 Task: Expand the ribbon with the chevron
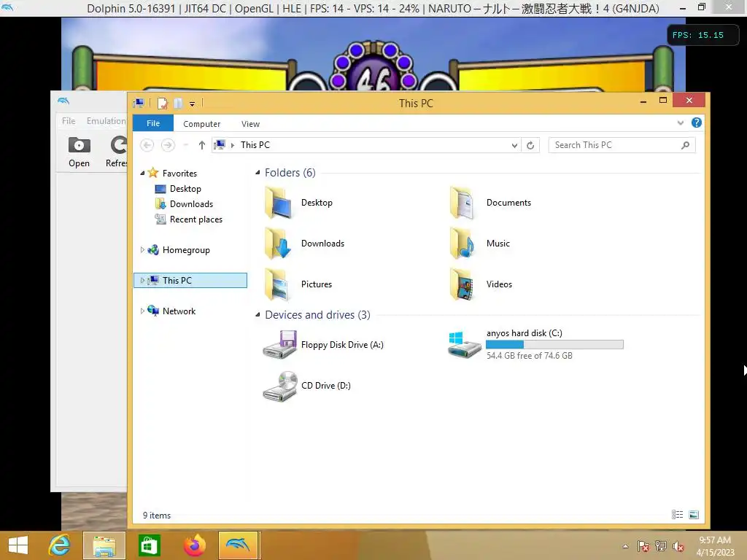(681, 122)
